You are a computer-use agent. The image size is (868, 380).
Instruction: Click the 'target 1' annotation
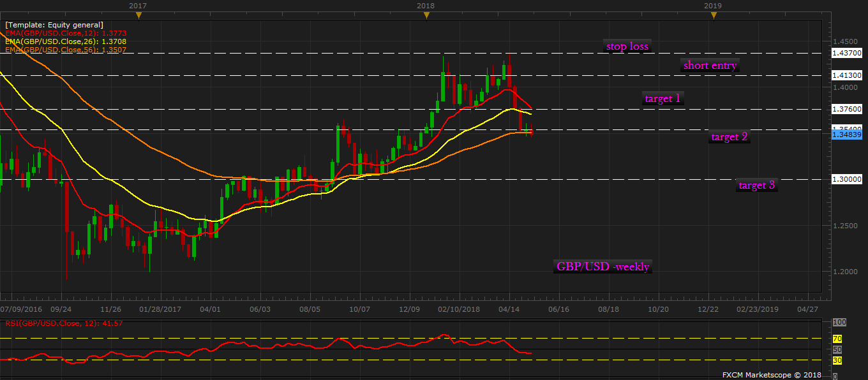(x=662, y=98)
